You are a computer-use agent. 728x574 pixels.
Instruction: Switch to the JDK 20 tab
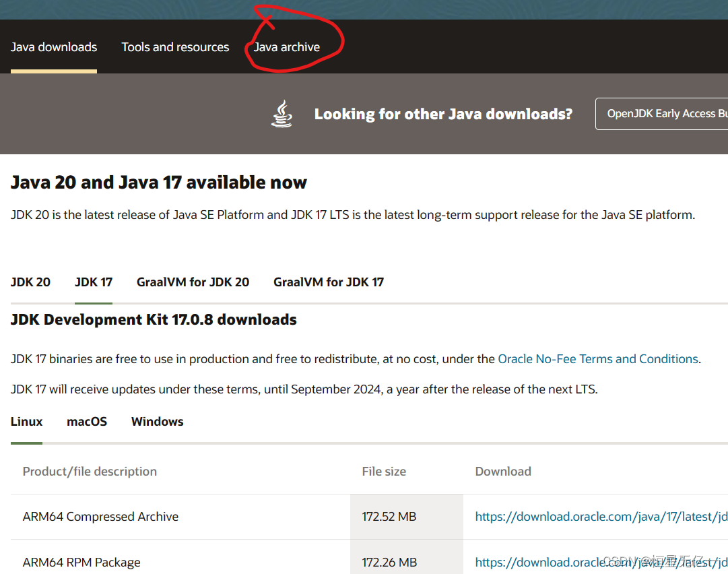coord(30,282)
